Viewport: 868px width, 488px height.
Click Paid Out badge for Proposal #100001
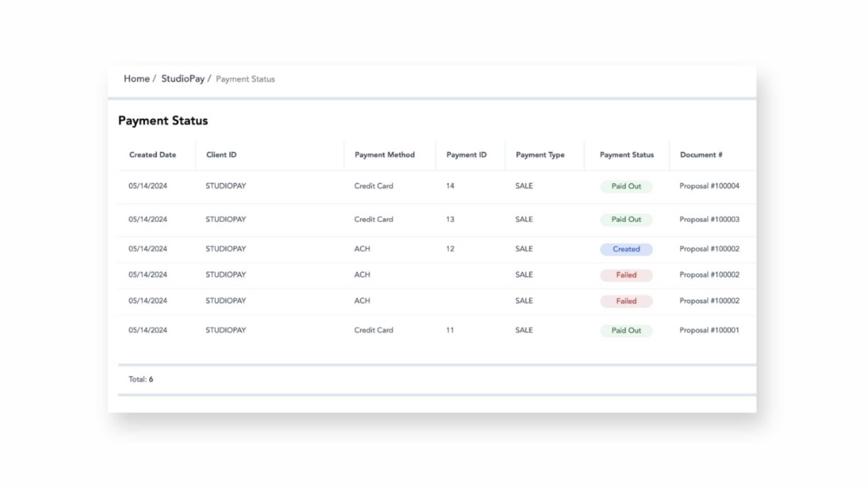point(626,330)
